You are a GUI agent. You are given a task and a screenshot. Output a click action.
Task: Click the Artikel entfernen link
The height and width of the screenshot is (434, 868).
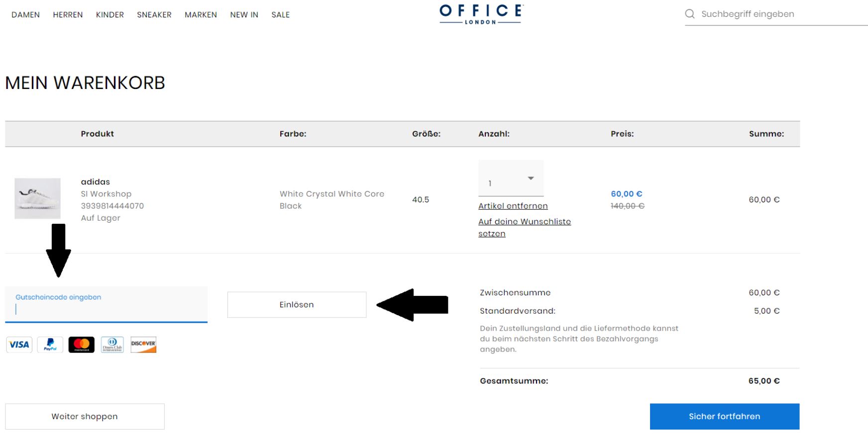pyautogui.click(x=513, y=206)
